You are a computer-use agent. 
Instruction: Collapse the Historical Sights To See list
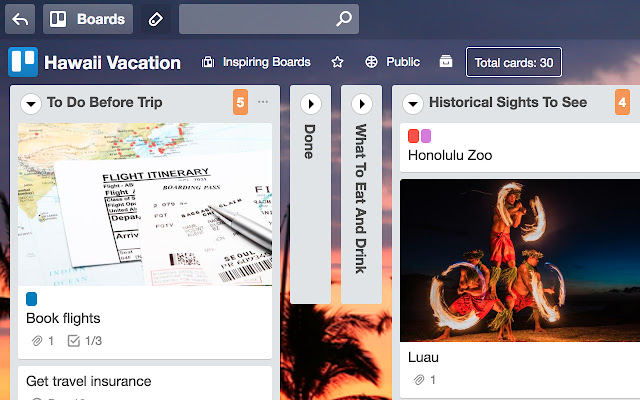[x=411, y=103]
